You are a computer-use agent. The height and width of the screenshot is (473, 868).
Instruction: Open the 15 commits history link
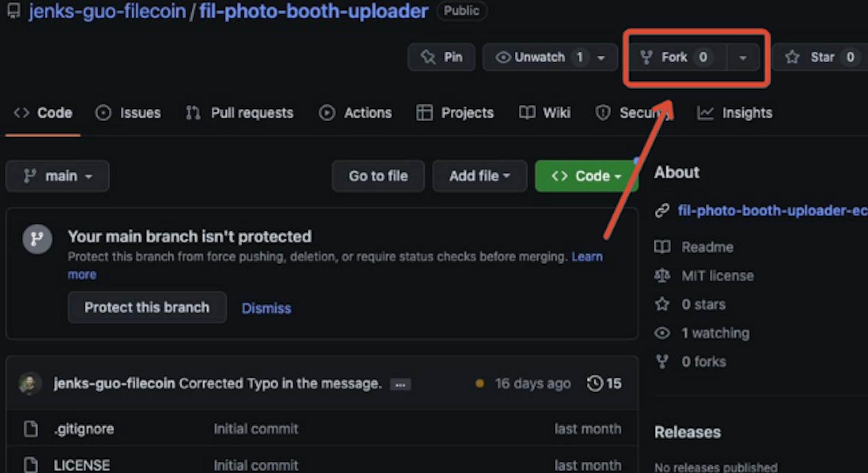(604, 383)
